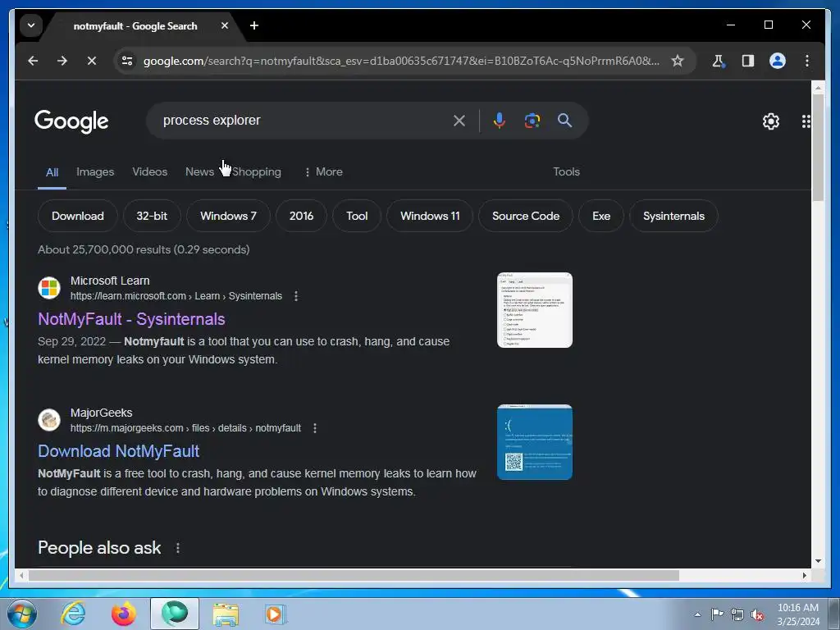This screenshot has width=840, height=630.
Task: Apply the Exe filter chip
Action: pos(601,216)
